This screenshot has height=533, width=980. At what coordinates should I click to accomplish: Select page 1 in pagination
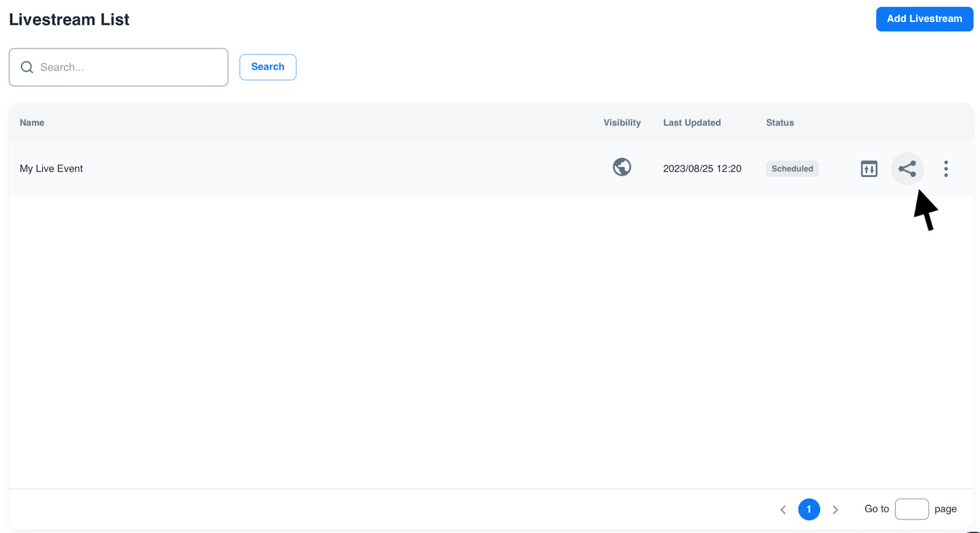click(809, 509)
